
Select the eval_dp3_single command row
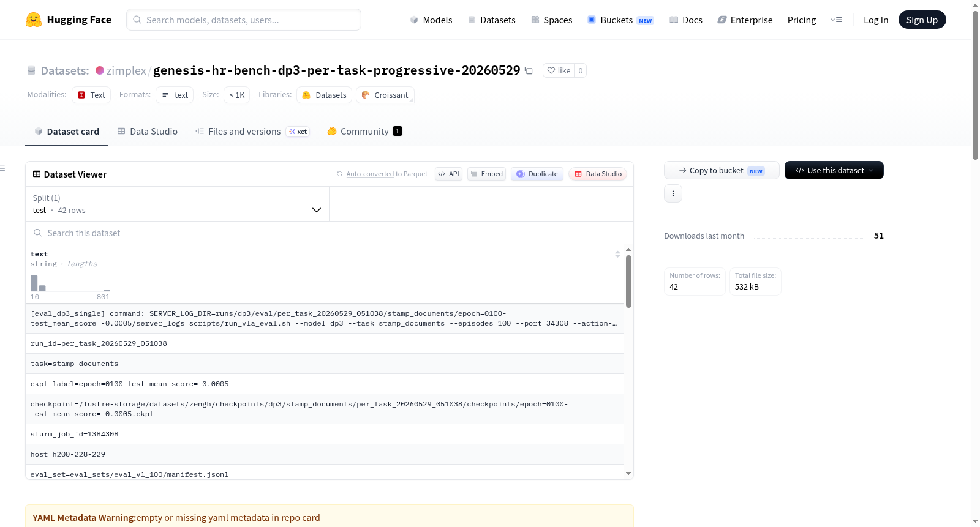pyautogui.click(x=325, y=318)
